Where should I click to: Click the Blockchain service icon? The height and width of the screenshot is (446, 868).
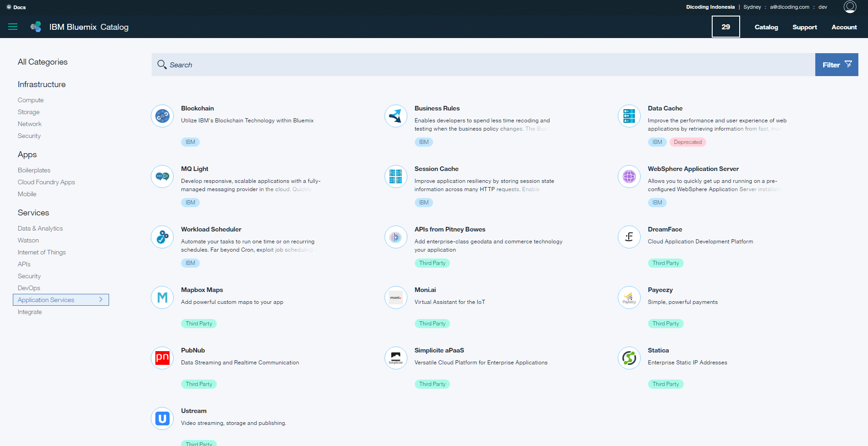tap(162, 116)
